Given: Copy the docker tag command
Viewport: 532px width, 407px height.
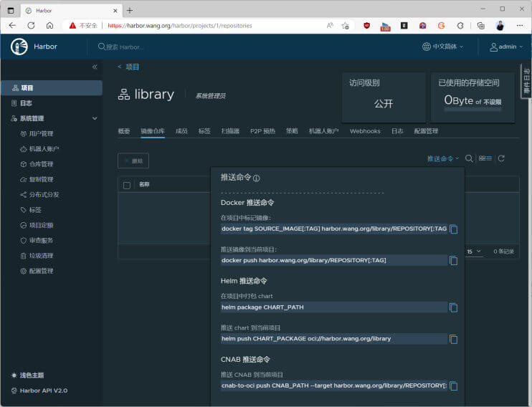Looking at the screenshot, I should tap(453, 229).
